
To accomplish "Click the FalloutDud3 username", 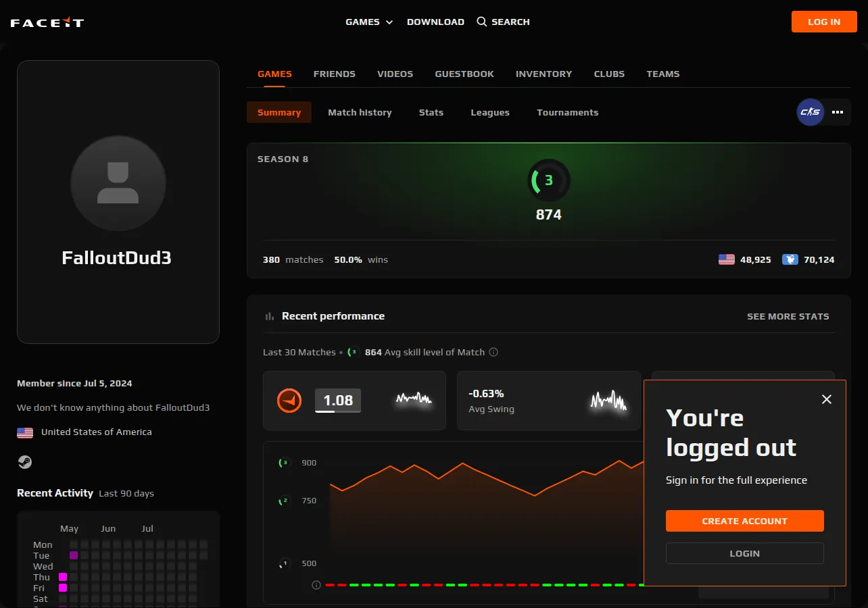I will [116, 257].
